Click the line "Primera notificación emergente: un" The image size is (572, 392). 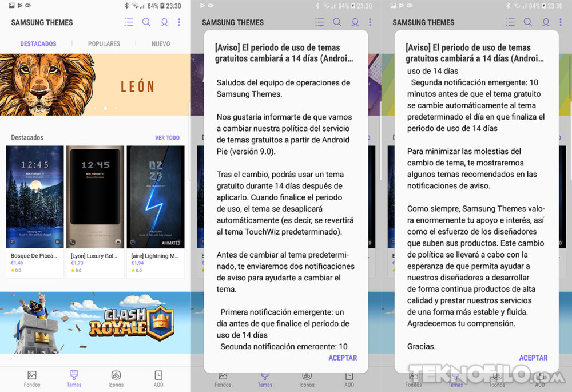click(x=282, y=312)
